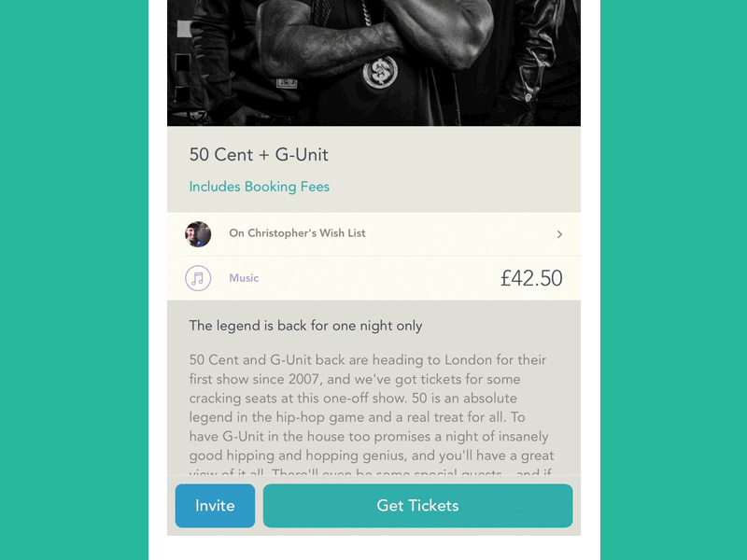Screen dimensions: 747x560
Task: Click the legend is back headline
Action: (304, 326)
